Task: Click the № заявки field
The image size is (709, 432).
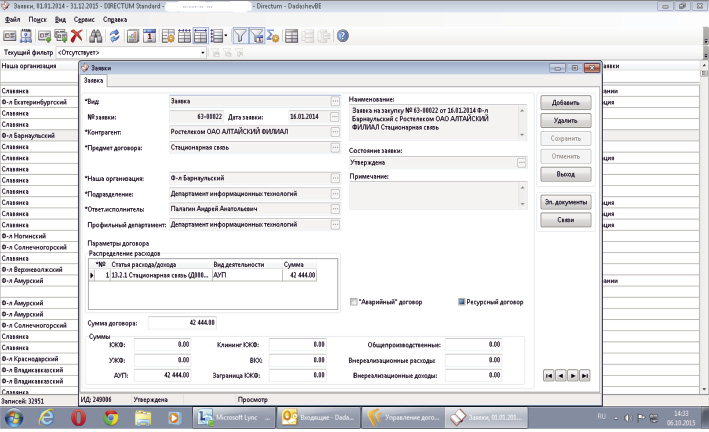Action: [196, 117]
